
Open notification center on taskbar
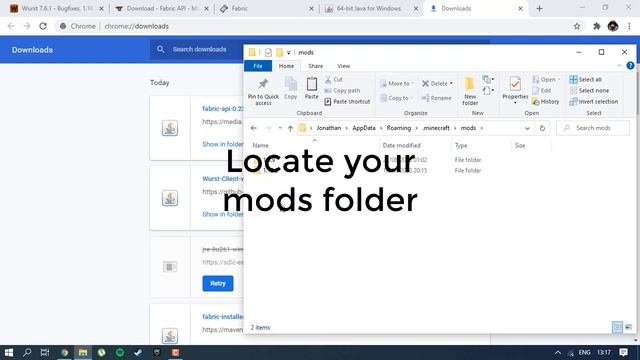(x=623, y=352)
